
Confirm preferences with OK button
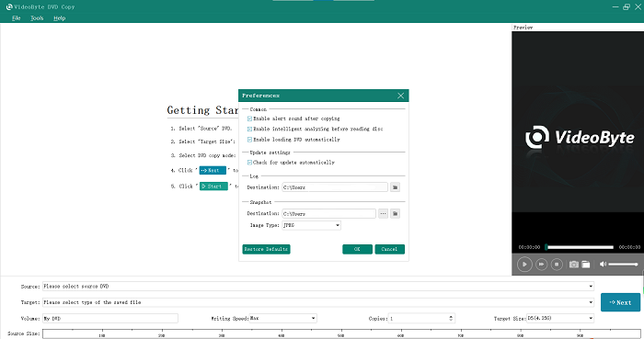(x=357, y=249)
